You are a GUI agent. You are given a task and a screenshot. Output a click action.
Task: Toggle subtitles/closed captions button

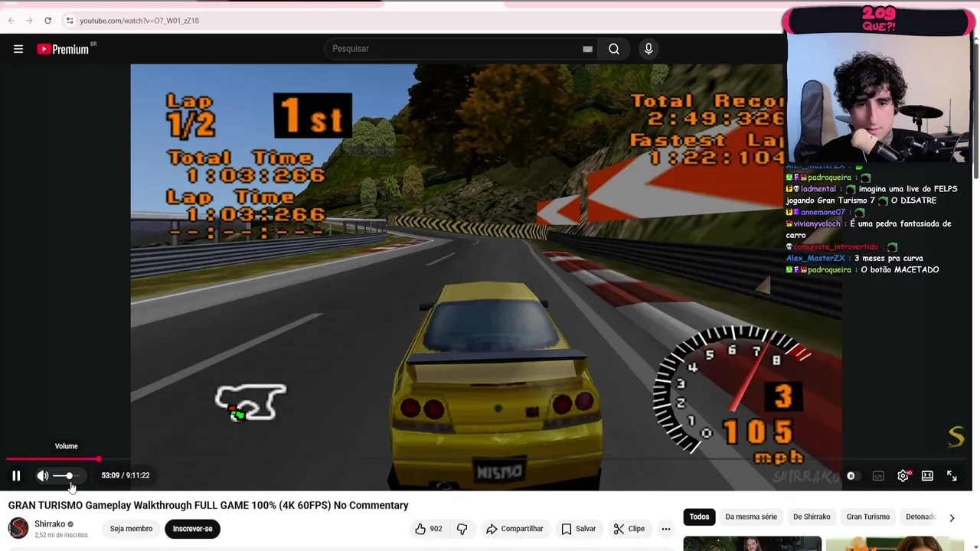coord(878,476)
